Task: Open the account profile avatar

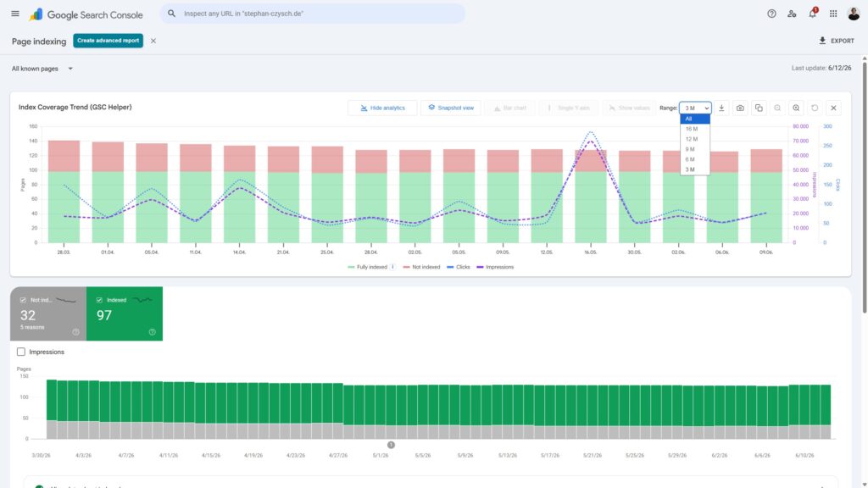Action: (853, 14)
